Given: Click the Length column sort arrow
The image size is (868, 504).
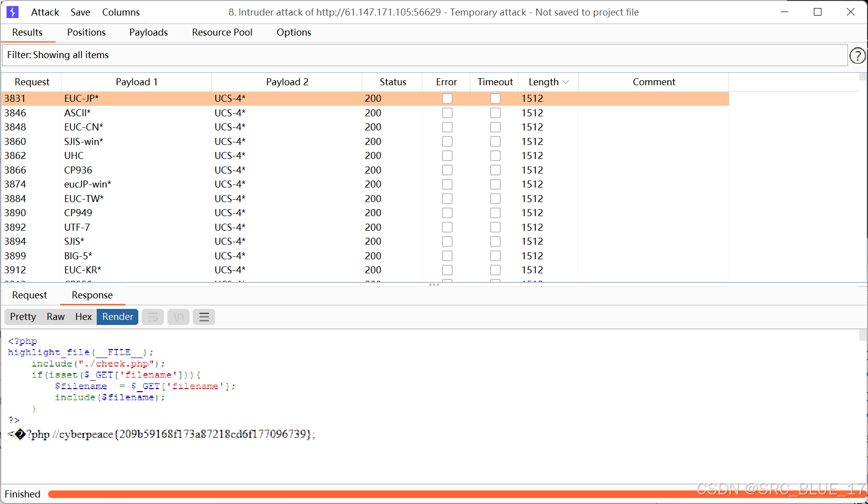Looking at the screenshot, I should 566,82.
